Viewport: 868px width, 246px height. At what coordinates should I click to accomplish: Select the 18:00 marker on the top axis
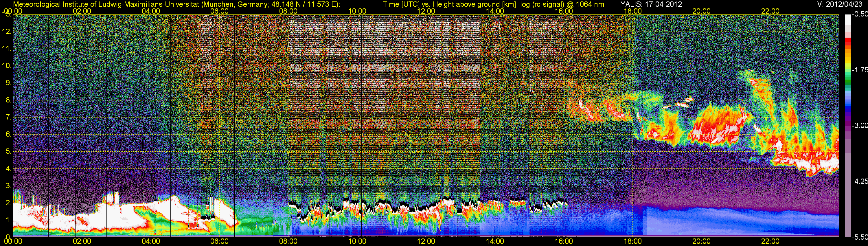[632, 11]
